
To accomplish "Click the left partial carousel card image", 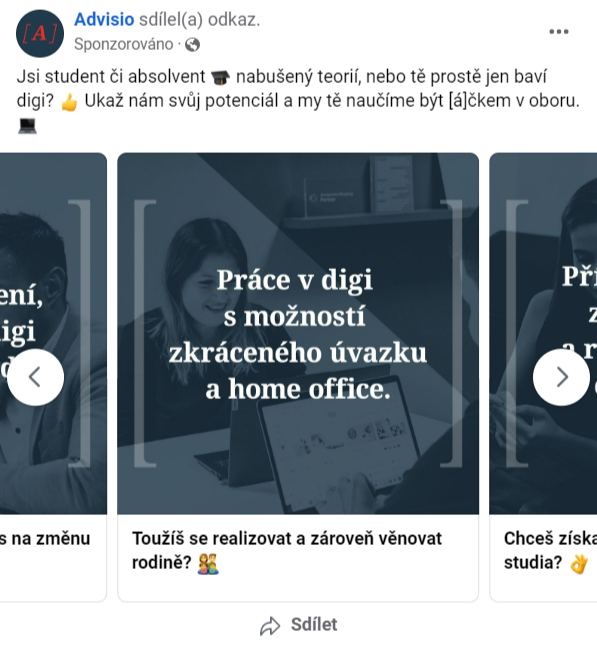I will [53, 334].
